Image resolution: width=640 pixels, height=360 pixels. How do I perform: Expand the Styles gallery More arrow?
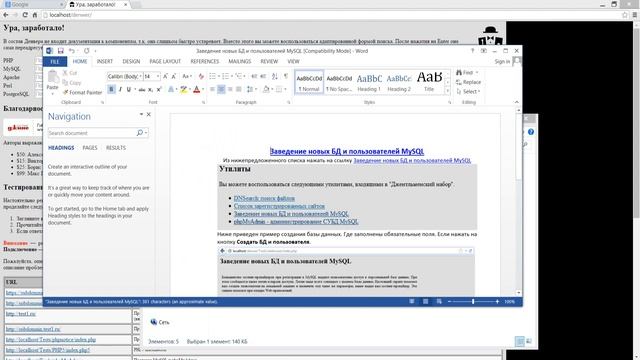click(448, 91)
